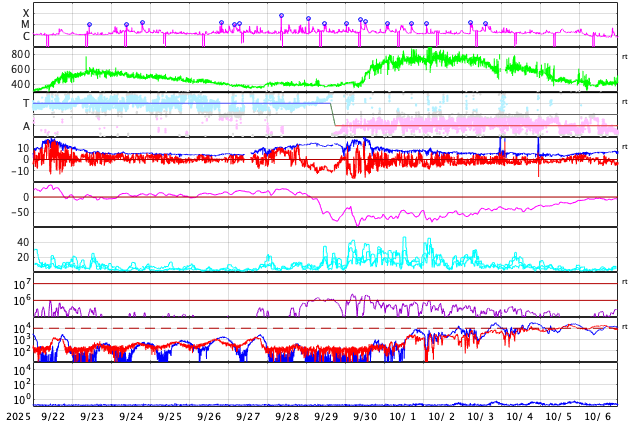Click the 40 axis label on cyan plot
The height and width of the screenshot is (424, 634).
click(x=23, y=242)
